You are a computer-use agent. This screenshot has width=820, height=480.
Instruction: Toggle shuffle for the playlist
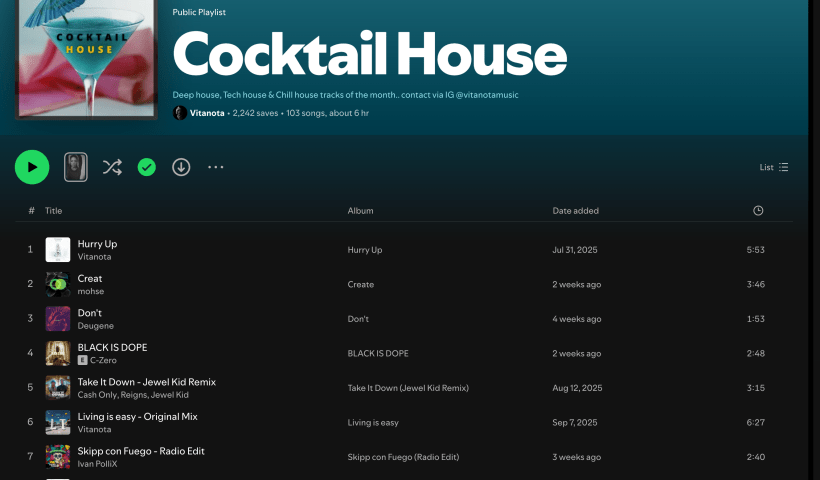[112, 167]
